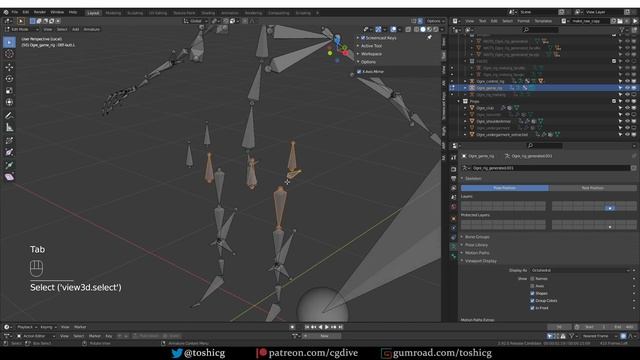The image size is (640, 360).
Task: Click the highlighted armature layer dot
Action: [x=610, y=208]
